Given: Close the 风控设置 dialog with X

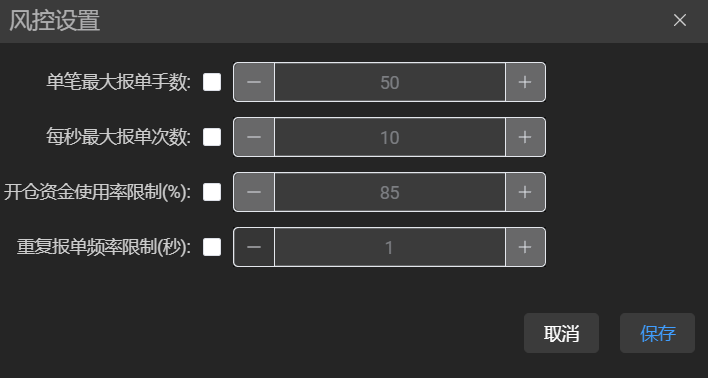Looking at the screenshot, I should tap(680, 20).
